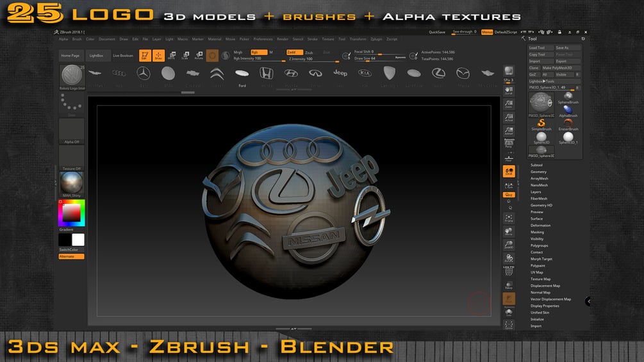Click the Scale transform icon
The width and height of the screenshot is (644, 362).
click(185, 55)
